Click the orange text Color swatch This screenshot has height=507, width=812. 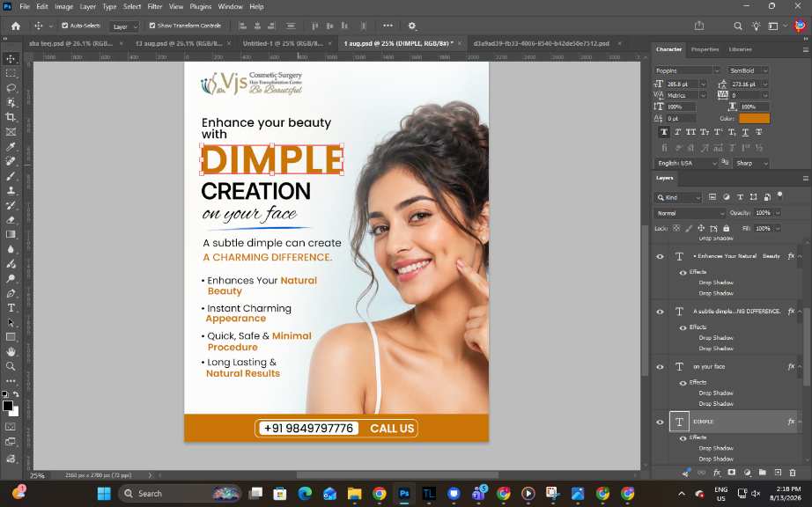point(754,119)
